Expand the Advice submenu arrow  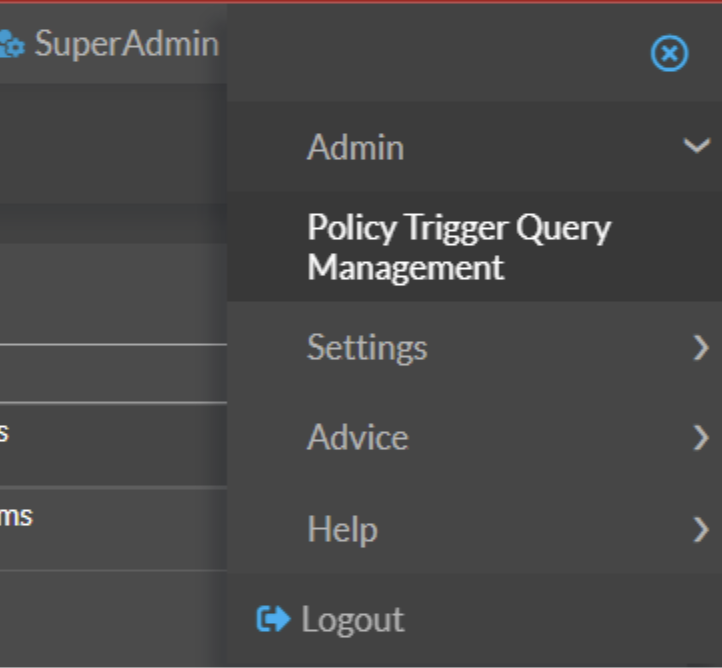[700, 438]
